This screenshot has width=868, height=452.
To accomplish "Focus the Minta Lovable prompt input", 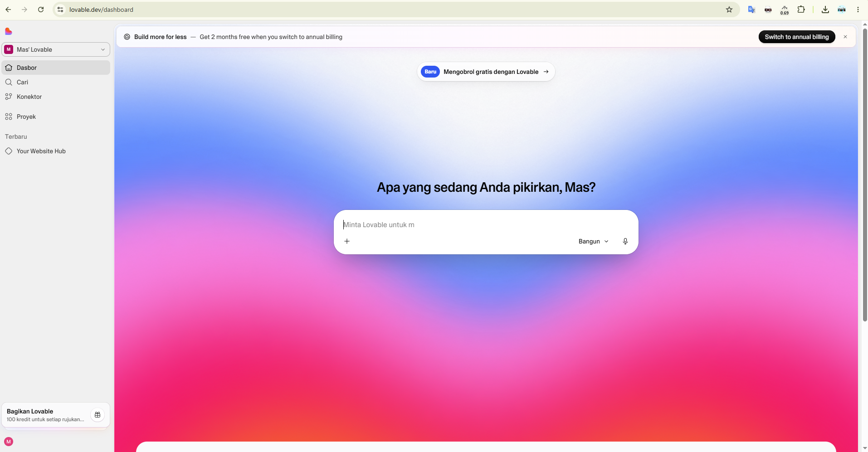I will 486,224.
